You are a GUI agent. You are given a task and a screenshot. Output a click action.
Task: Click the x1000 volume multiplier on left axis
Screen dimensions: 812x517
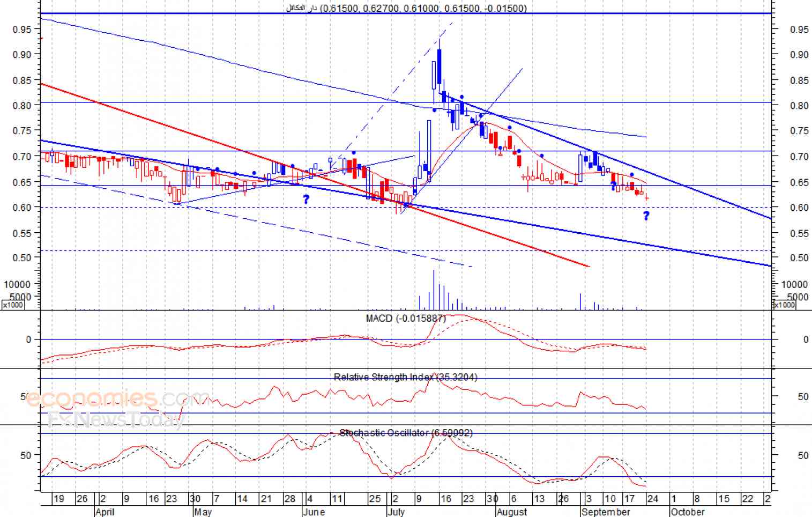click(13, 305)
